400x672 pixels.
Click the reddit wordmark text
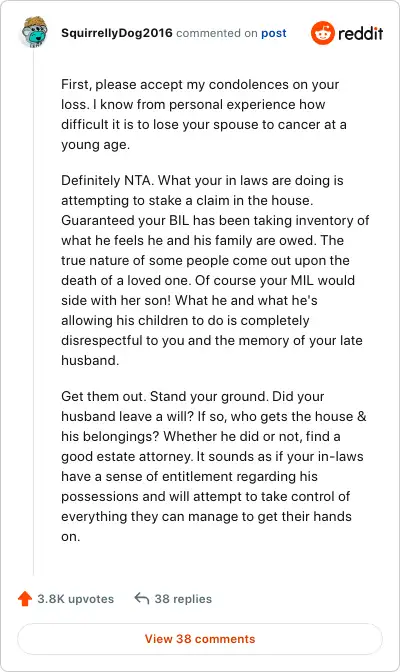point(360,33)
